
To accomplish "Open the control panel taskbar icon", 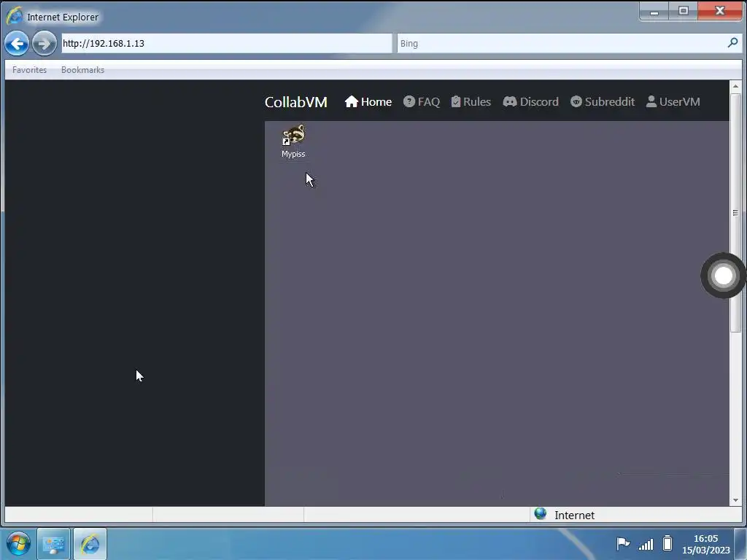I will 53,544.
